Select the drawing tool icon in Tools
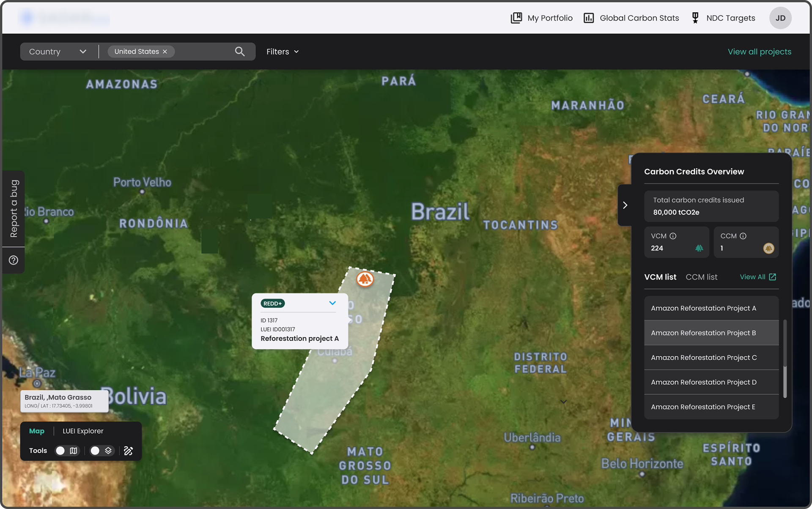The image size is (812, 509). [x=128, y=451]
